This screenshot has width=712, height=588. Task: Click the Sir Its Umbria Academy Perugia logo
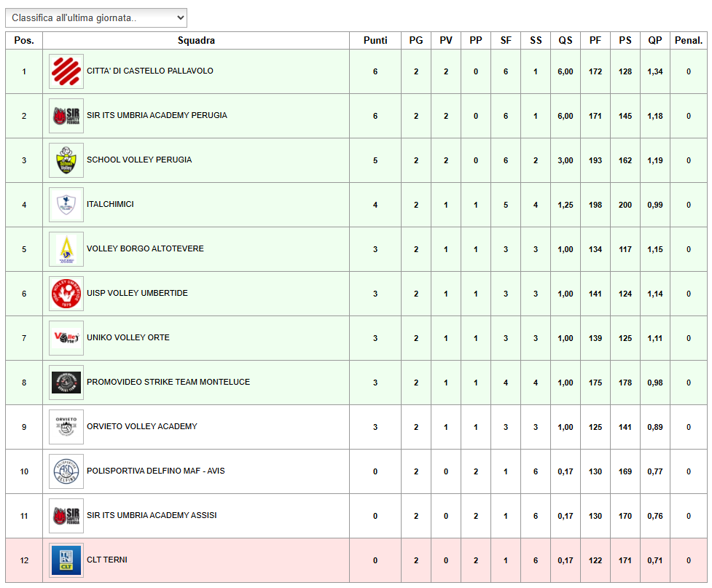click(66, 116)
